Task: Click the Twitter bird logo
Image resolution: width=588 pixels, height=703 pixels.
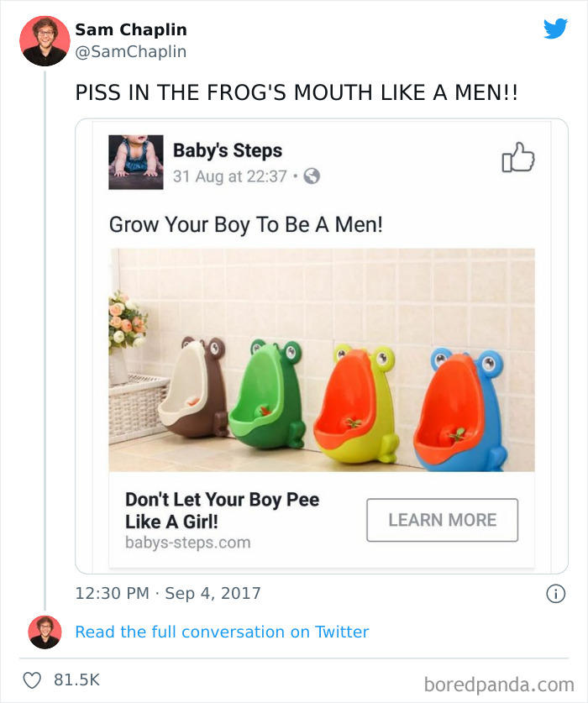Action: pyautogui.click(x=555, y=29)
